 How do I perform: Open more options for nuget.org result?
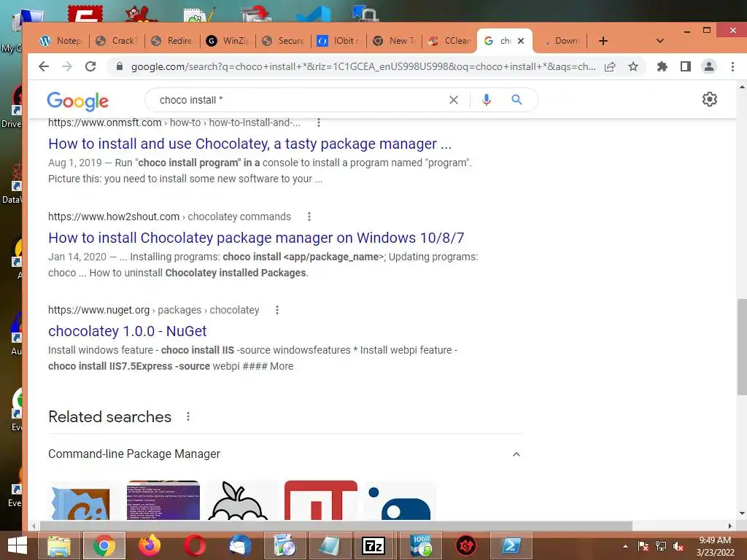[276, 310]
